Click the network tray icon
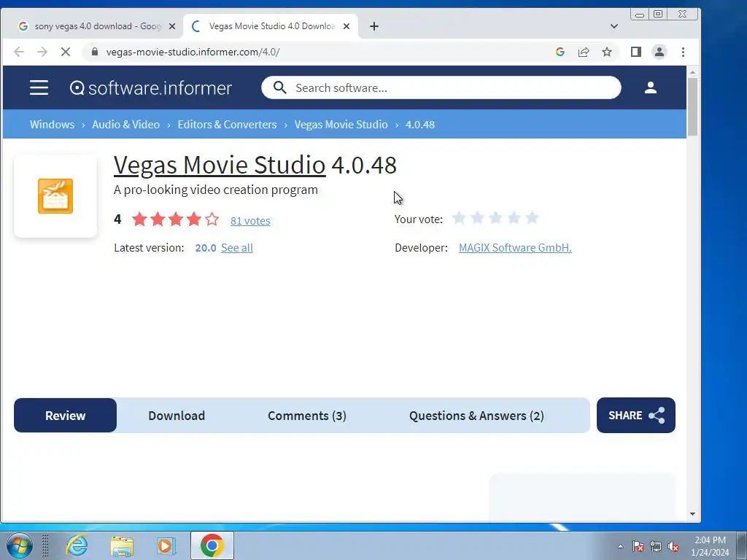The width and height of the screenshot is (747, 560). 656,546
